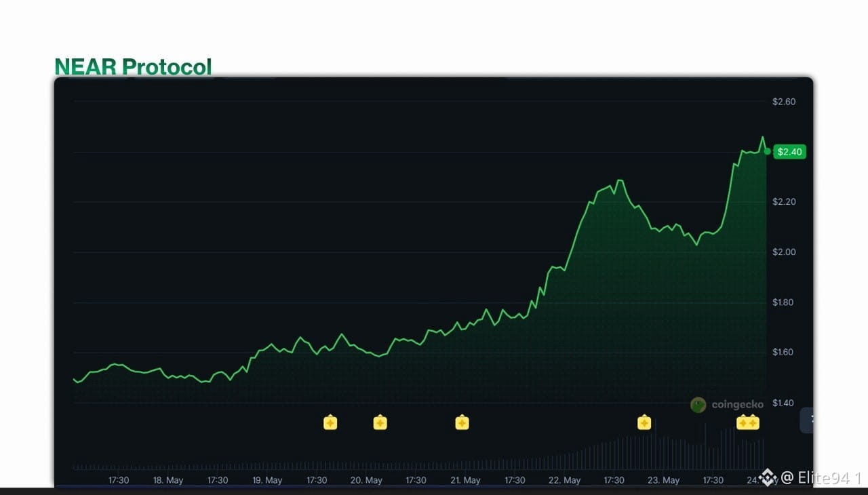Screen dimensions: 868x495
Task: Open the yellow news marker above 20. May
Action: (380, 423)
